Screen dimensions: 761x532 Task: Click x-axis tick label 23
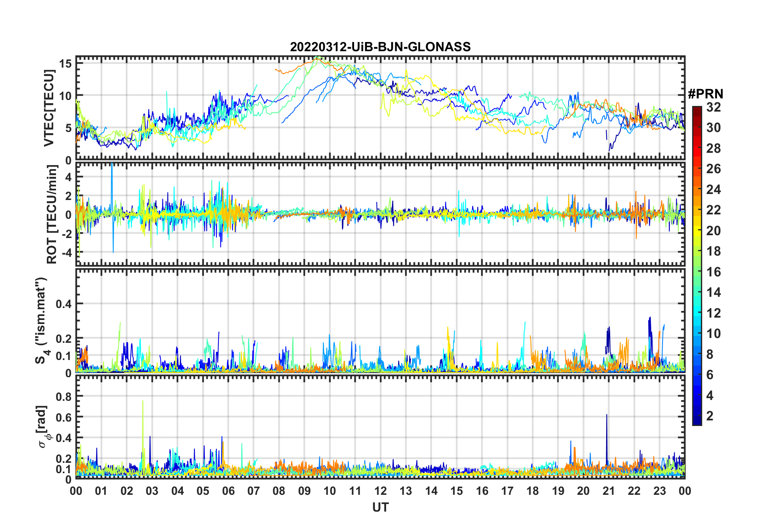(x=659, y=491)
